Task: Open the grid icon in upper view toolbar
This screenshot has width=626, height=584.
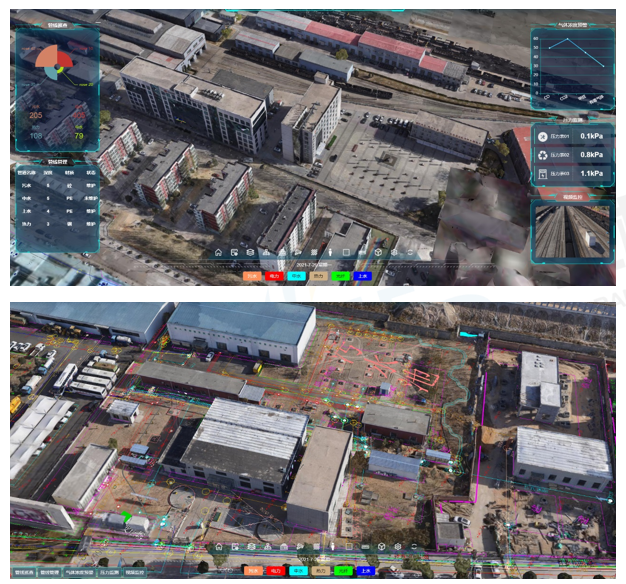Action: [x=314, y=252]
